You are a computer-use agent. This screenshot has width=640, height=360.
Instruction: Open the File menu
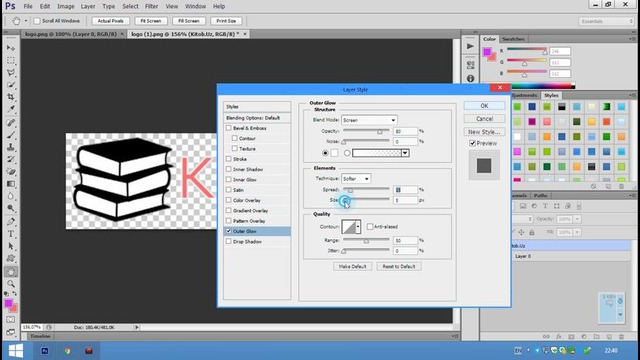(x=28, y=7)
